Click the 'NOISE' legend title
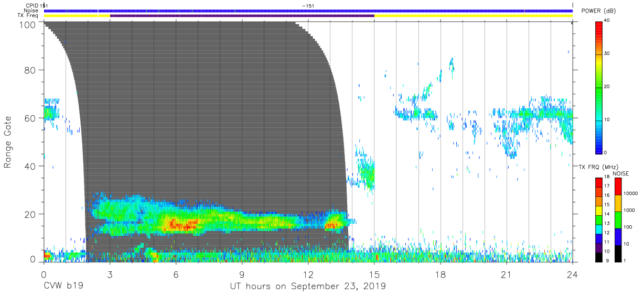Viewport: 644px width, 297px height. (x=620, y=173)
